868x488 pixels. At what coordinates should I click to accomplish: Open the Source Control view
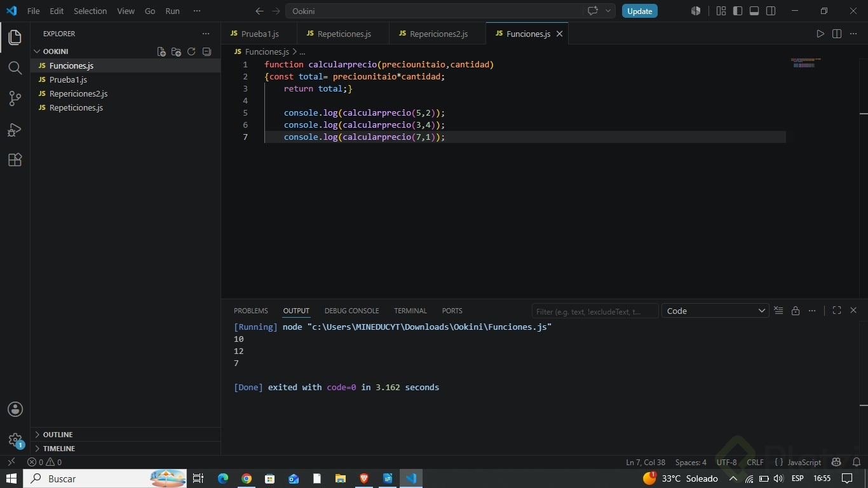point(15,98)
